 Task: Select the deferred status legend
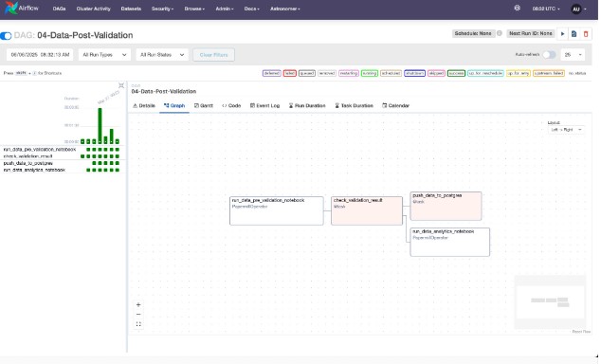pos(272,73)
